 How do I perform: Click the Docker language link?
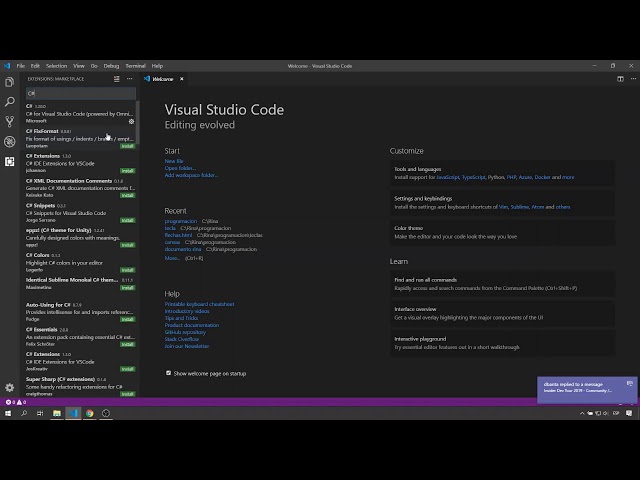[x=542, y=177]
